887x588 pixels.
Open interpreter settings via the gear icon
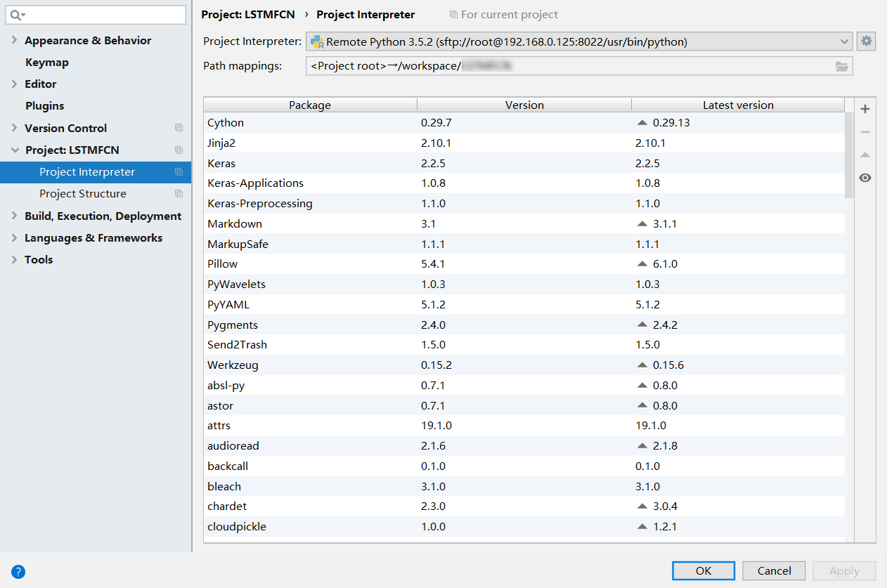866,41
